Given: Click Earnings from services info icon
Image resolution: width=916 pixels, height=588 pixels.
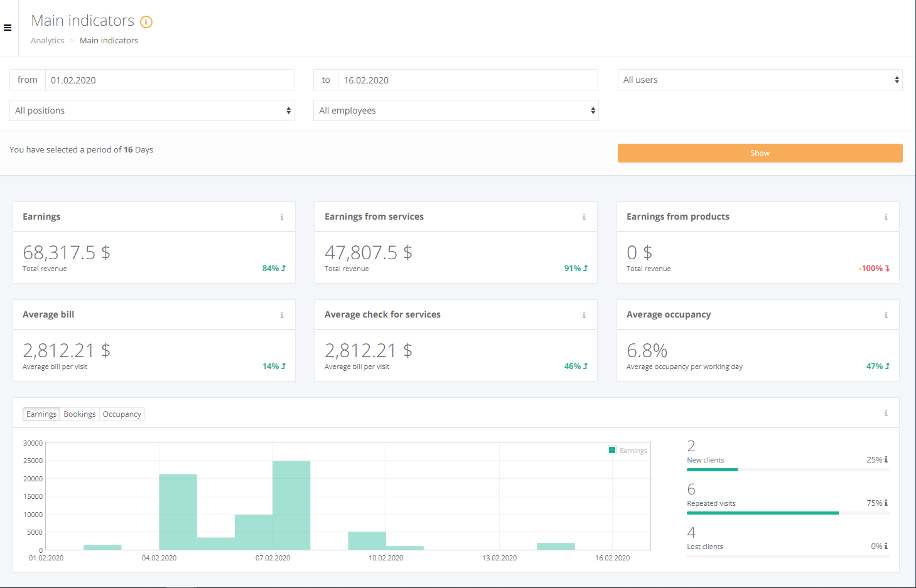Looking at the screenshot, I should coord(584,217).
